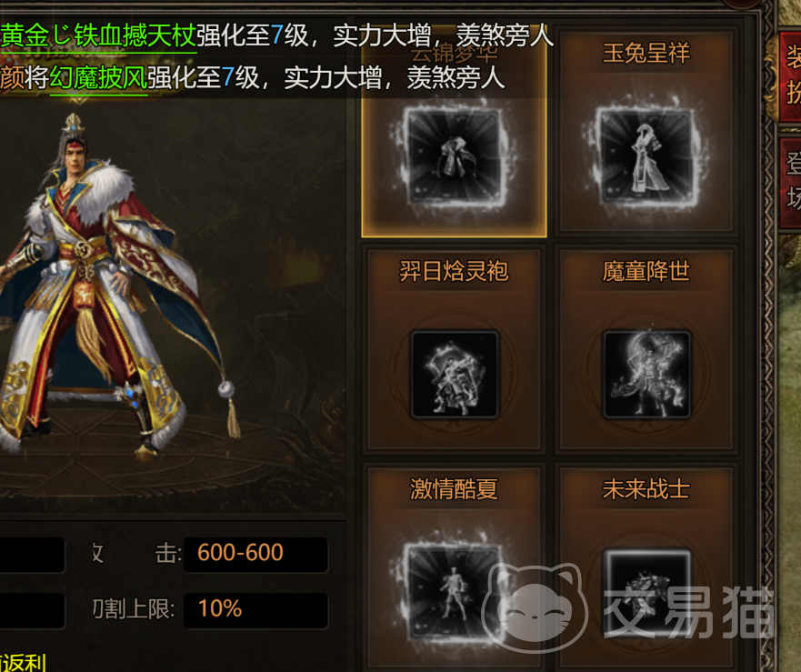Select the 云锦梦华 costume icon
The image size is (801, 672).
pyautogui.click(x=454, y=157)
